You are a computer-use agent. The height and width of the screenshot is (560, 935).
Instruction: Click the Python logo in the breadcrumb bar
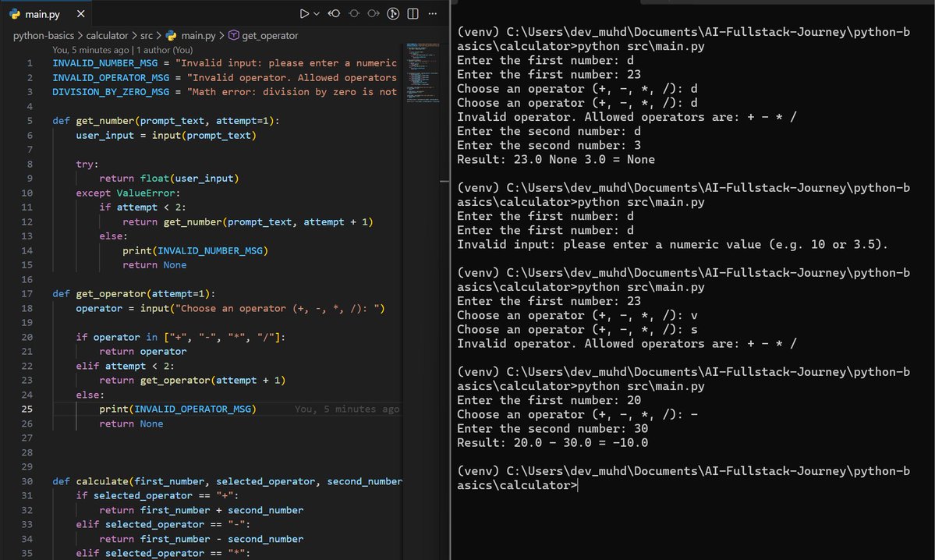(x=173, y=35)
